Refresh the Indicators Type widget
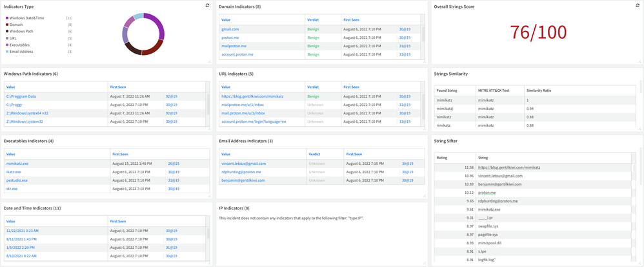The height and width of the screenshot is (267, 644). 207,6
